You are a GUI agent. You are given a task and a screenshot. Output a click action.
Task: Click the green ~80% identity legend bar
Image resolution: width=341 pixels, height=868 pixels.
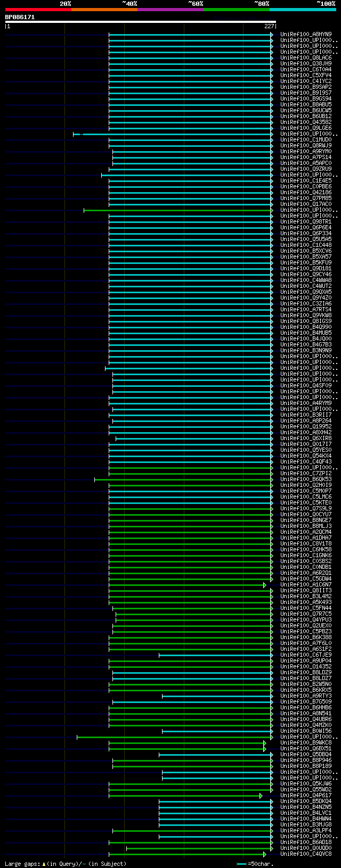point(236,10)
